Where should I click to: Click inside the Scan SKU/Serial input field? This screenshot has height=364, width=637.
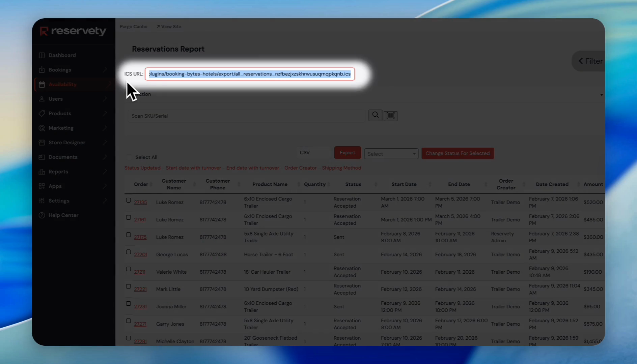coord(236,116)
